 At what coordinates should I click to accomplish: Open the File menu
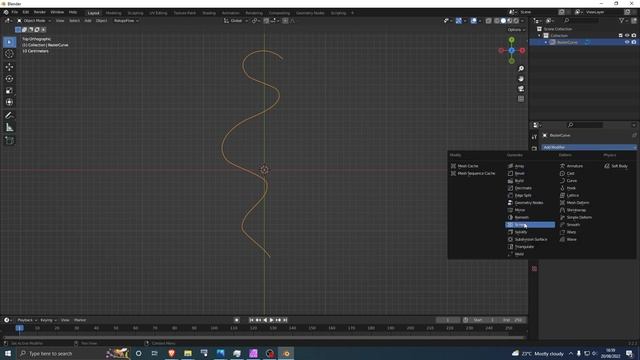14,12
